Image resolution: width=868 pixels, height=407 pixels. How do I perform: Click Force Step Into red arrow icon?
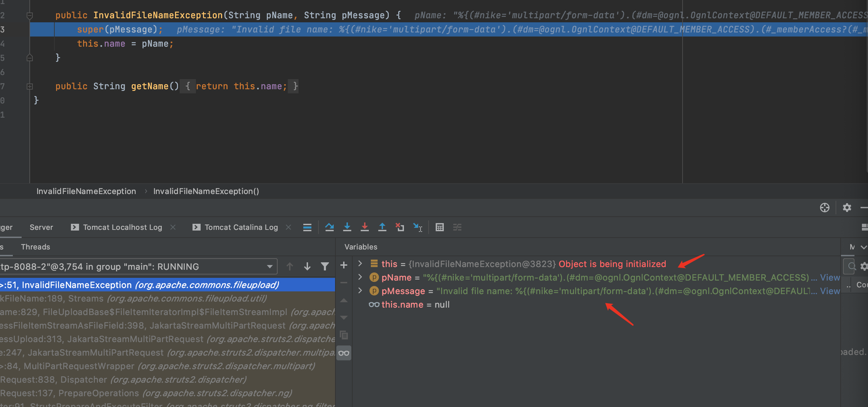pyautogui.click(x=364, y=228)
